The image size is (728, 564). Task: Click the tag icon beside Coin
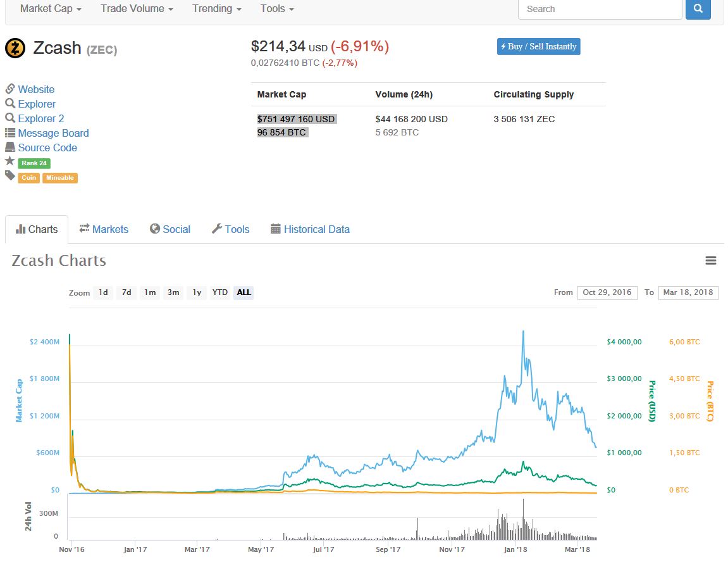point(10,176)
